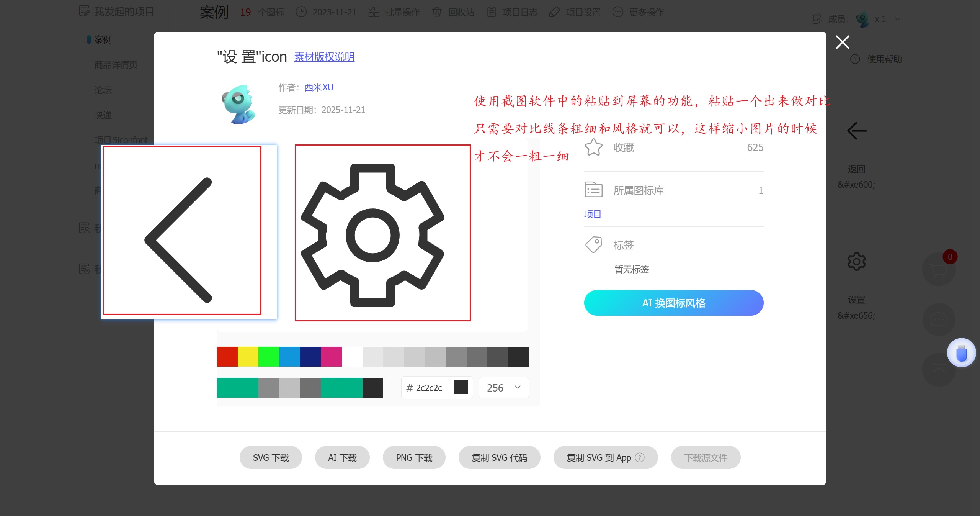Open the 素材版权说明 link
Screen dimensions: 980x516
(324, 57)
